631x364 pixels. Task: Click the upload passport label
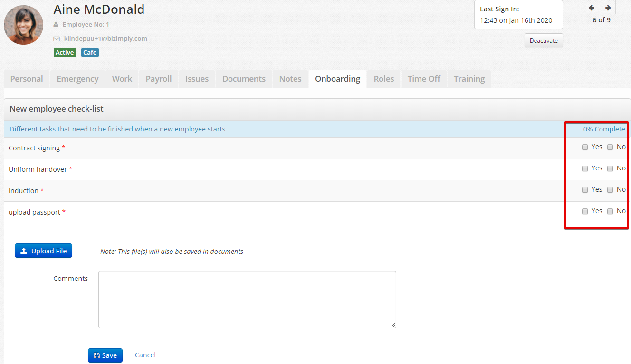coord(34,212)
